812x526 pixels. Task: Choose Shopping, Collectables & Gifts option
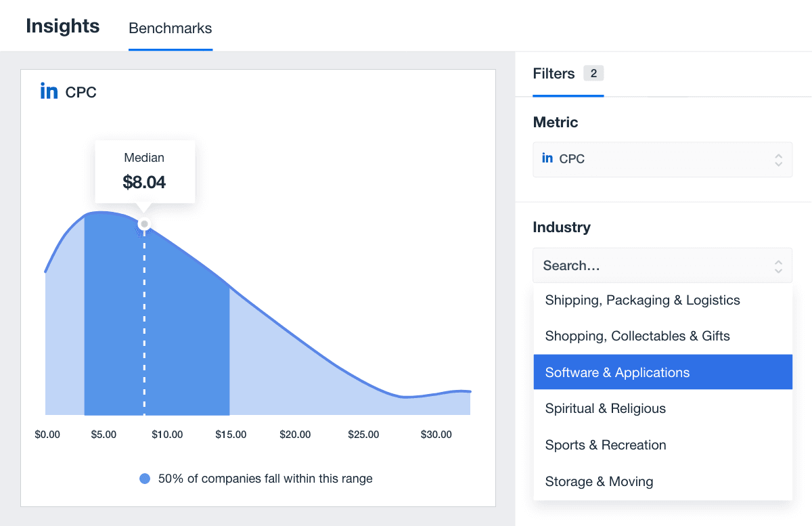pyautogui.click(x=637, y=336)
